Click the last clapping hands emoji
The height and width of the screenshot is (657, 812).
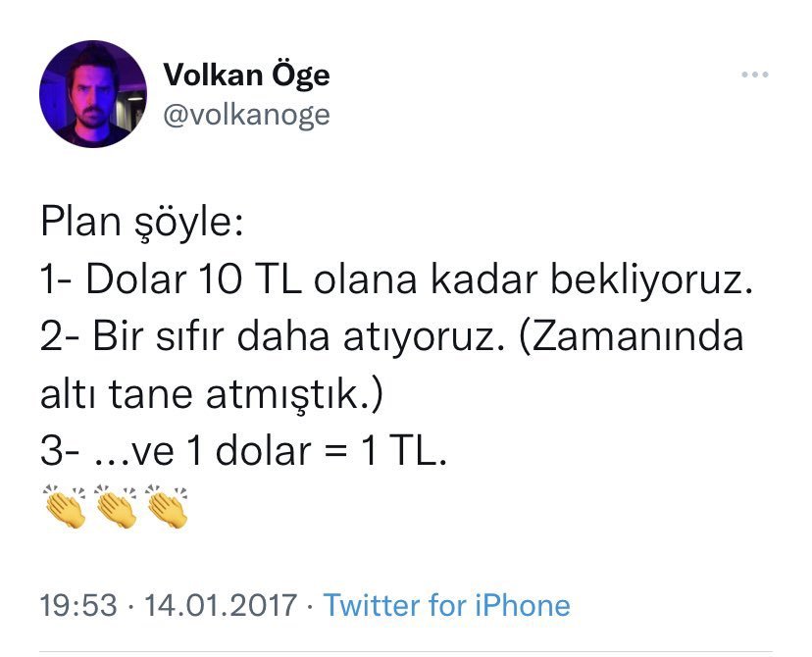point(167,506)
